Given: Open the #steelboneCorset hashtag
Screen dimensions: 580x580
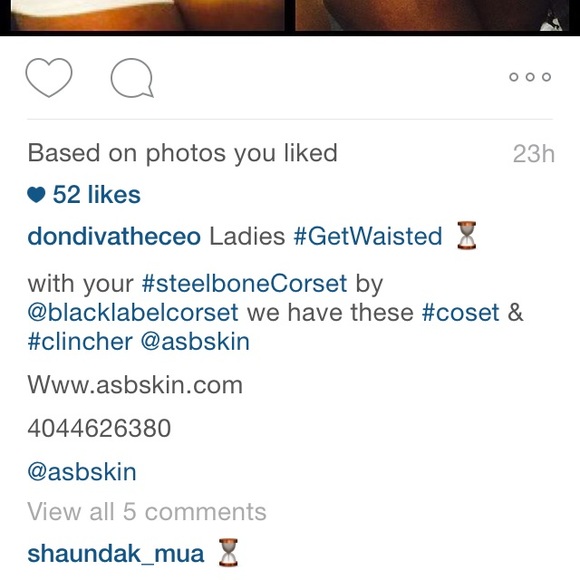Looking at the screenshot, I should (244, 284).
